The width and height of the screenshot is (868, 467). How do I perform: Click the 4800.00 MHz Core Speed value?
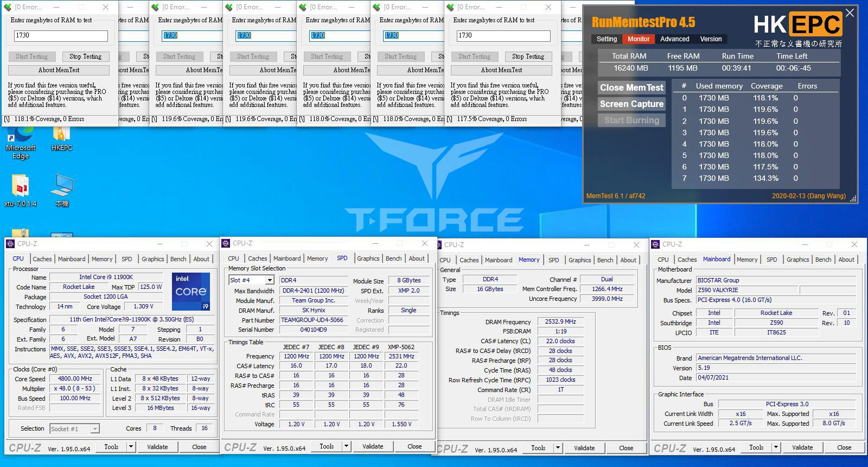click(75, 378)
